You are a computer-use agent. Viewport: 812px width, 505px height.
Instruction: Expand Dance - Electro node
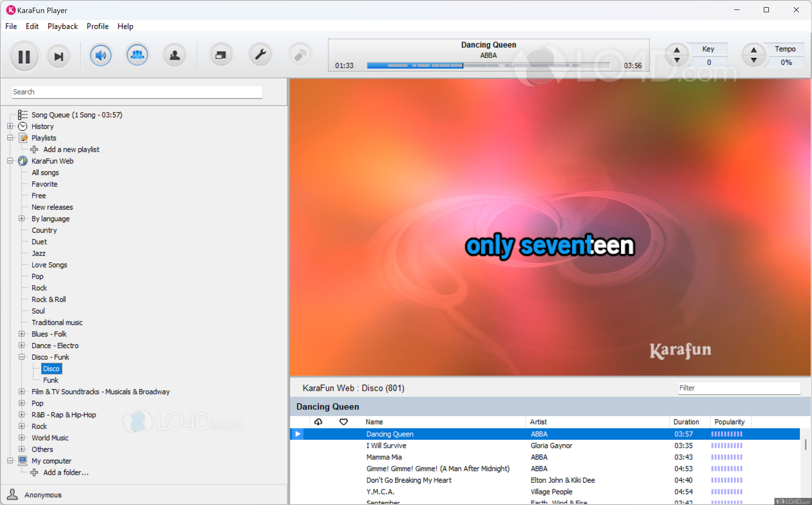22,345
